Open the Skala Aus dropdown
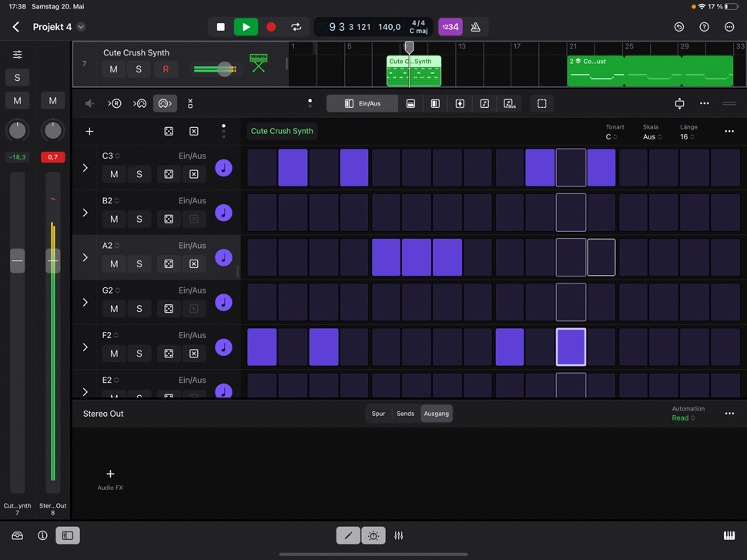 pyautogui.click(x=652, y=137)
